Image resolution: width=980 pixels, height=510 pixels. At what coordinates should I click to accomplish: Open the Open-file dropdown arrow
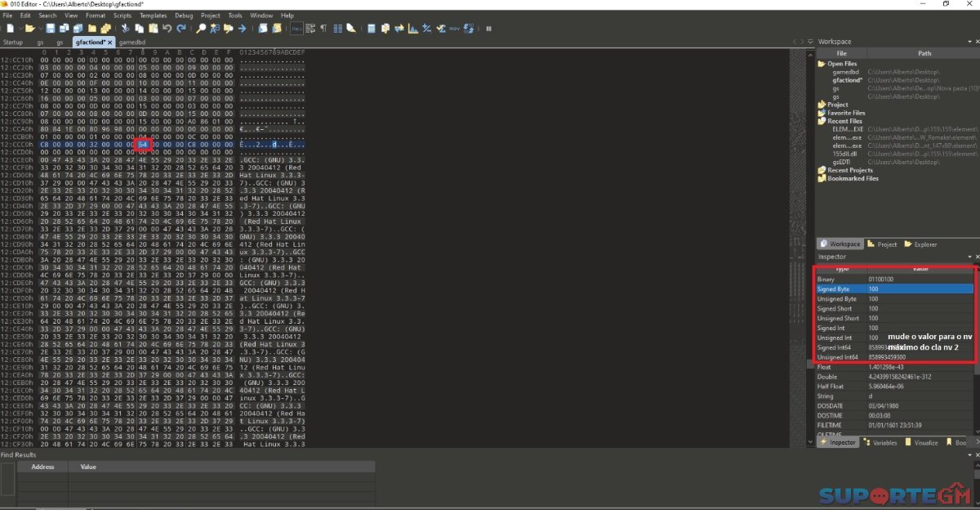[x=39, y=28]
